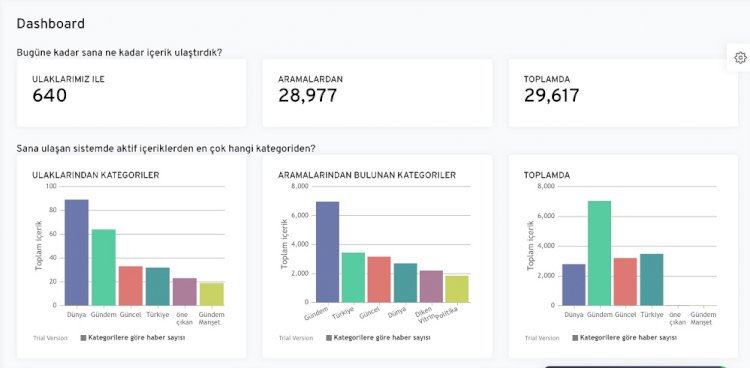Image resolution: width=750 pixels, height=368 pixels.
Task: Toggle the legend square in Aramalarından Bulunan Kategoriler chart
Action: pyautogui.click(x=329, y=338)
